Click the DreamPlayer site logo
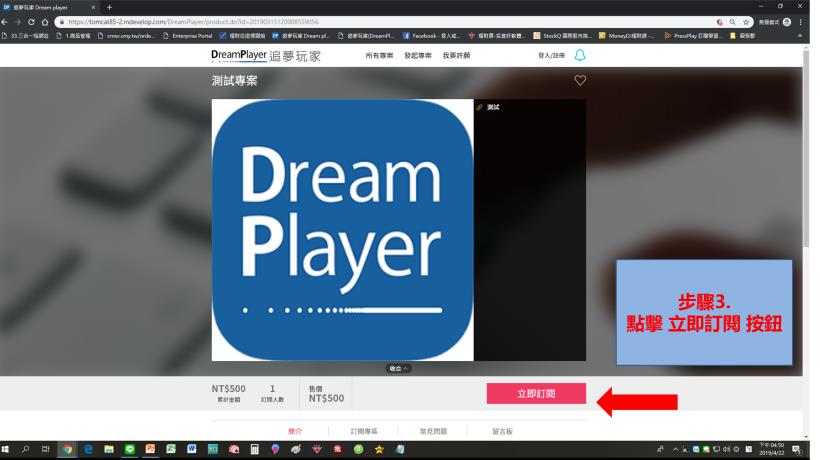Viewport: 820px width, 460px height. tap(266, 55)
